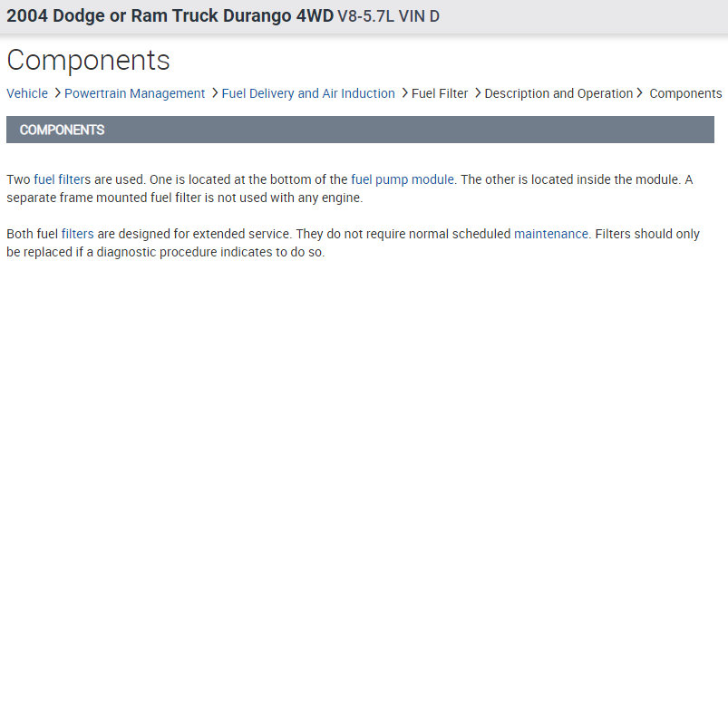The image size is (728, 705).
Task: Click Description and Operation breadcrumb text
Action: pyautogui.click(x=558, y=93)
